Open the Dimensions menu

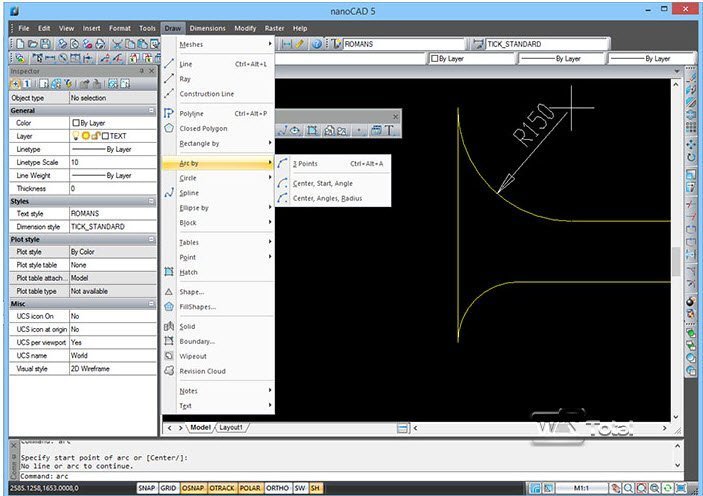click(x=208, y=28)
